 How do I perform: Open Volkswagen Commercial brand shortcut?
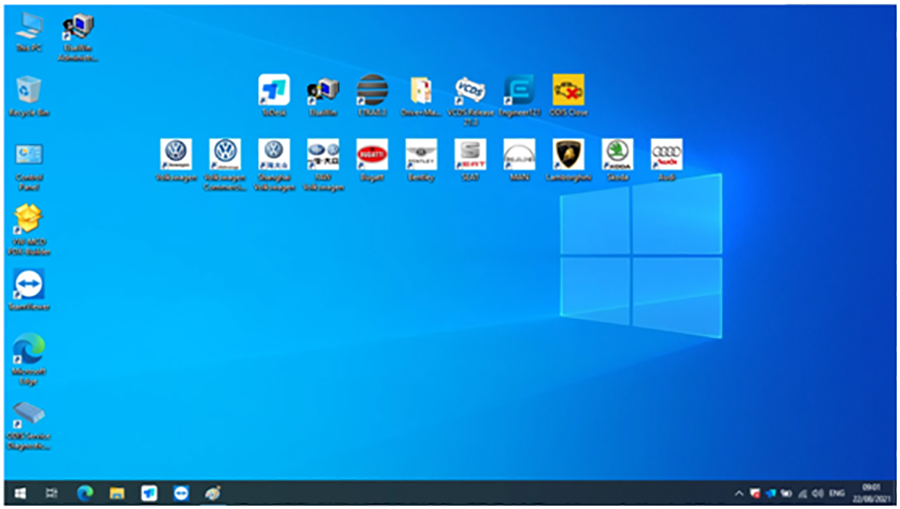224,165
